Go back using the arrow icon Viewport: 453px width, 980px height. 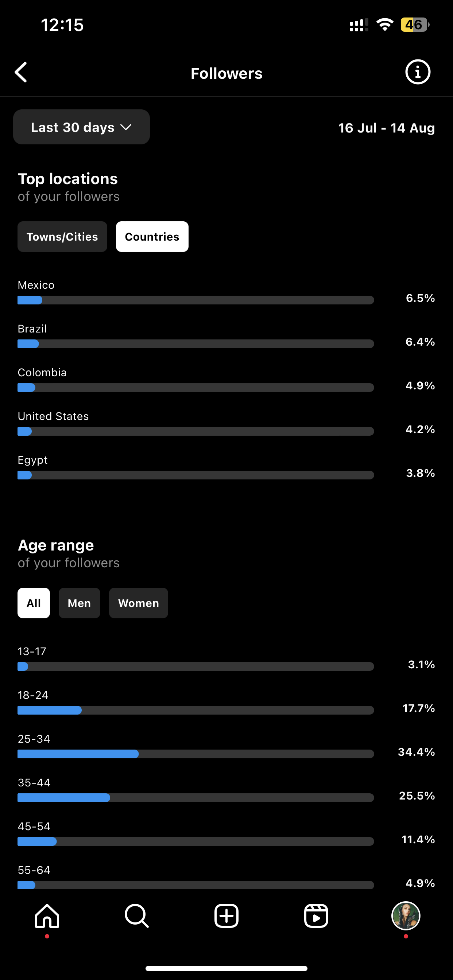pos(21,72)
